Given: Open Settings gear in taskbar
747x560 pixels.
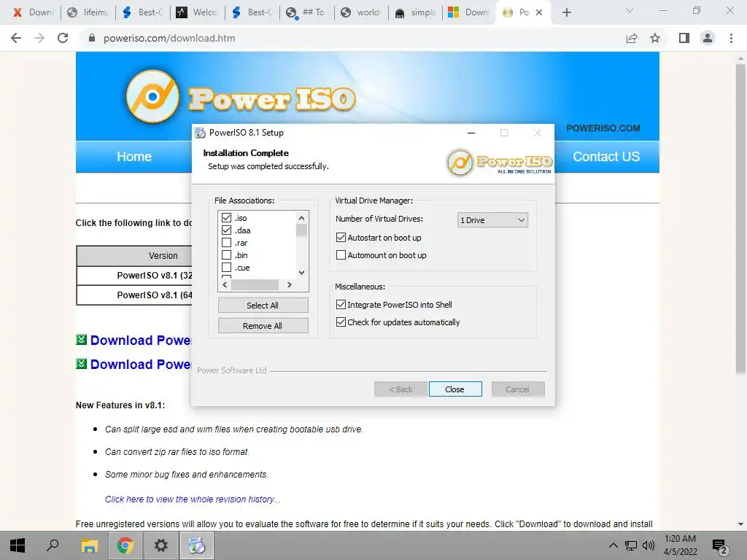Looking at the screenshot, I should pos(161,545).
